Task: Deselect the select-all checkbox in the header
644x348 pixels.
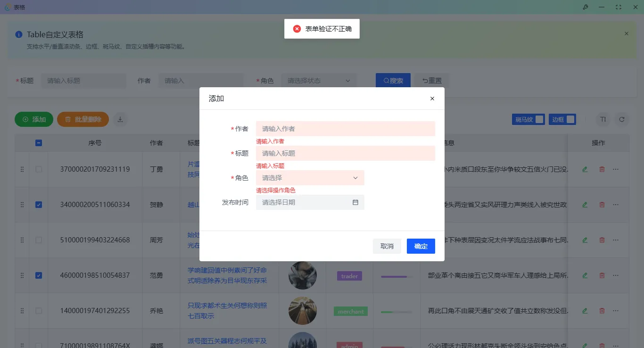Action: tap(39, 142)
